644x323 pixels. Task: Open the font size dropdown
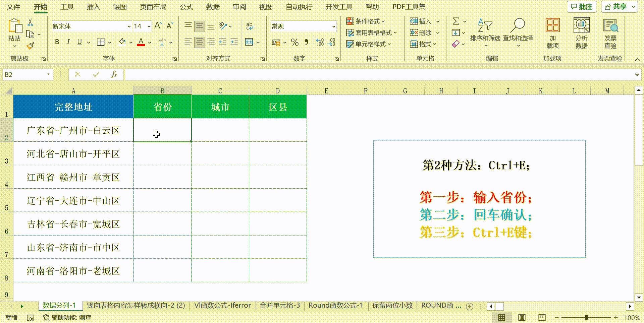149,26
